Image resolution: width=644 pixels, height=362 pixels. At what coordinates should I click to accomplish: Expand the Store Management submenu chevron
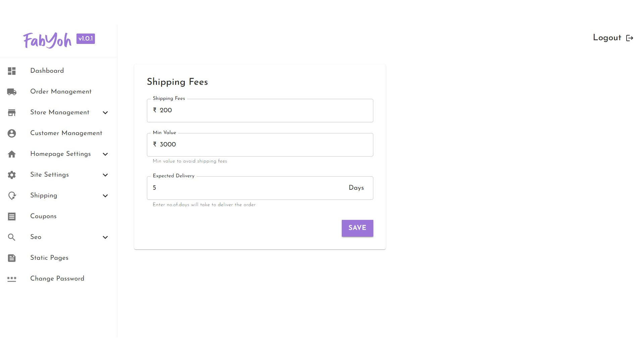[105, 113]
